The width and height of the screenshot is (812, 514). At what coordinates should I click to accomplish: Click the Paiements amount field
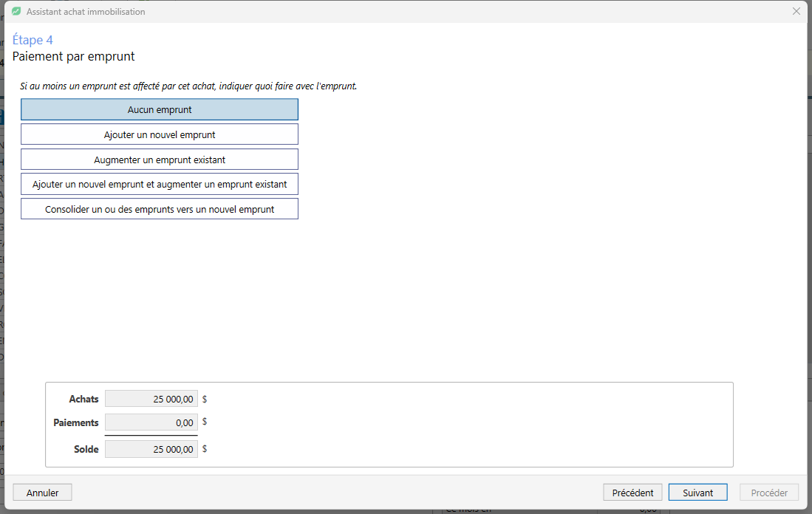click(x=151, y=422)
